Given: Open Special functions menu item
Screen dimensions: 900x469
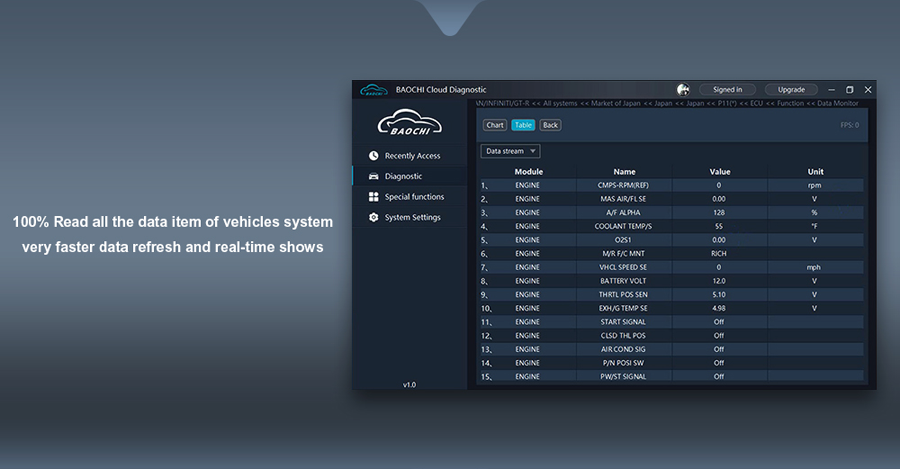Looking at the screenshot, I should tap(410, 197).
